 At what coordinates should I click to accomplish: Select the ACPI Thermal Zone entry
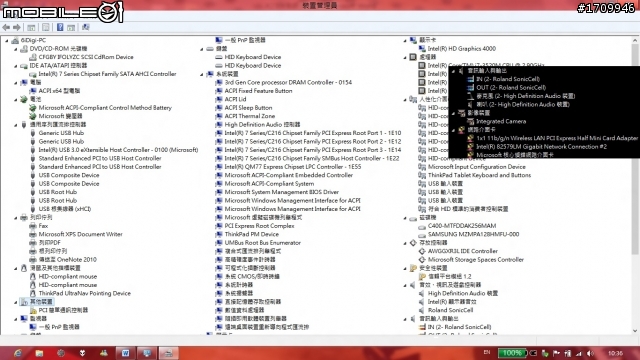pos(250,116)
